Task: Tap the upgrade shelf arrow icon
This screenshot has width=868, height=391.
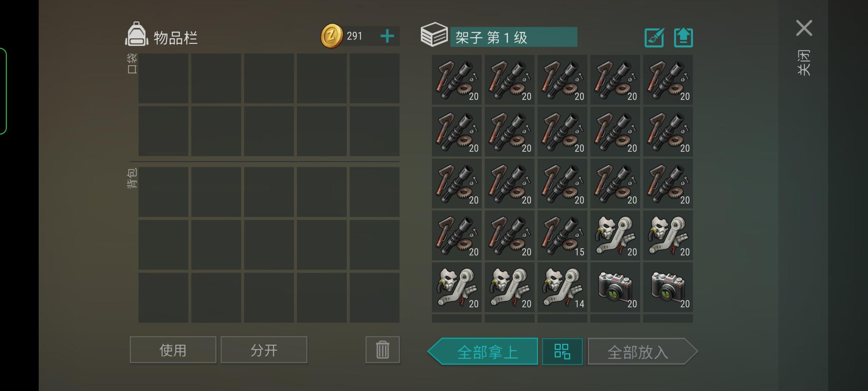Action: click(x=683, y=38)
